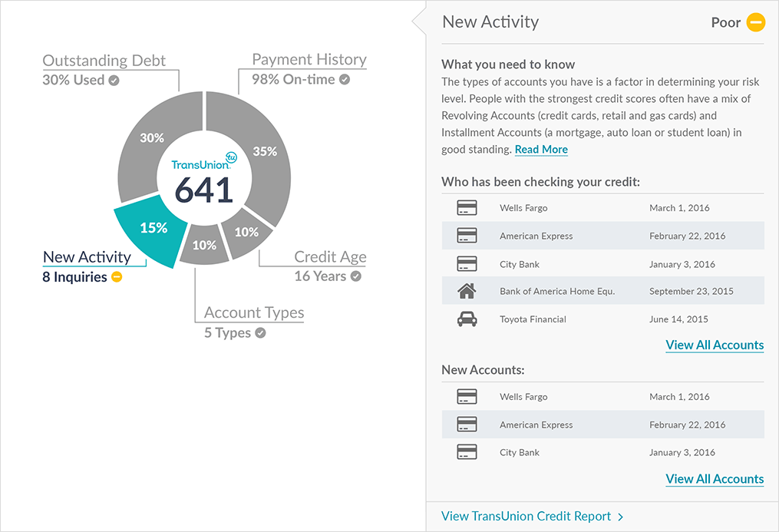This screenshot has width=779, height=532.
Task: Click house icon beside Bank of America Home Equ.
Action: (467, 291)
